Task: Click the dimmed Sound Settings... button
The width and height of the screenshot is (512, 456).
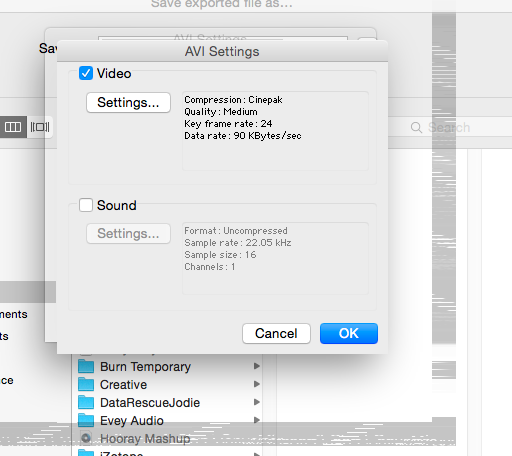Action: 128,233
